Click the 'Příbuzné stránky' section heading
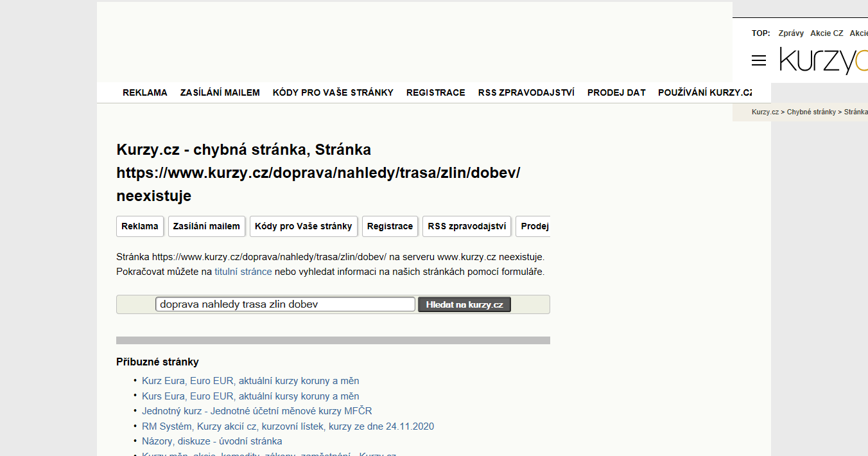Viewport: 868px width, 456px height. click(x=158, y=362)
